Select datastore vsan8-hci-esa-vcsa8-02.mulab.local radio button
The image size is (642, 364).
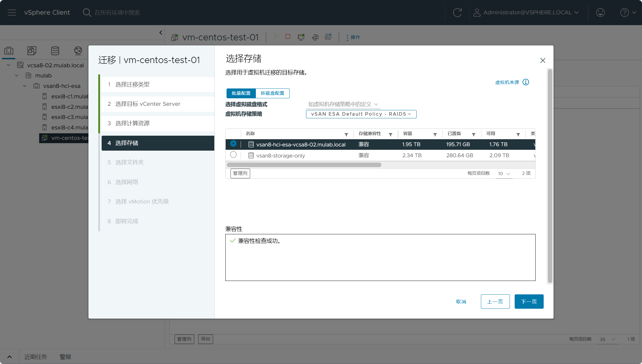[233, 144]
